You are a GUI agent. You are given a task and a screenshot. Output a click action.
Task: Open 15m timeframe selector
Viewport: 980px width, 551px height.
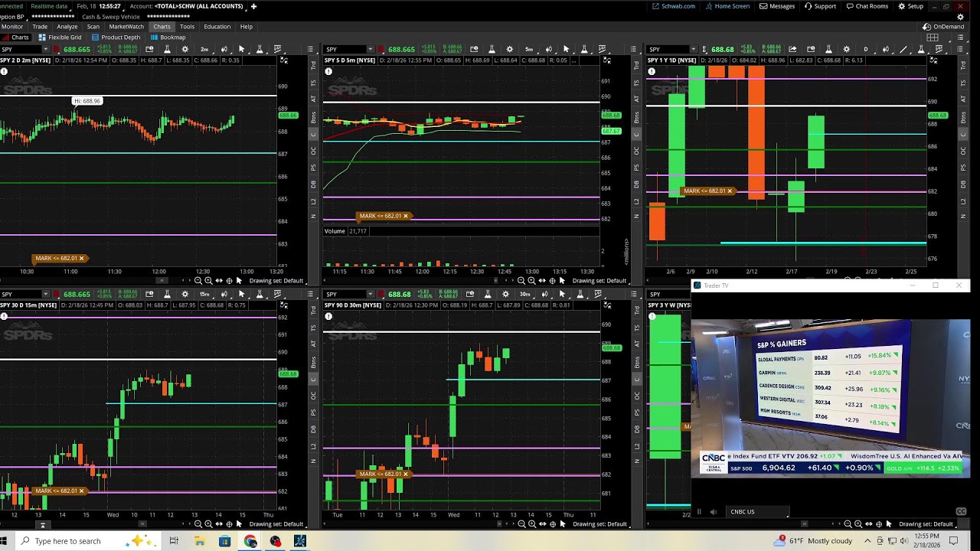click(204, 294)
